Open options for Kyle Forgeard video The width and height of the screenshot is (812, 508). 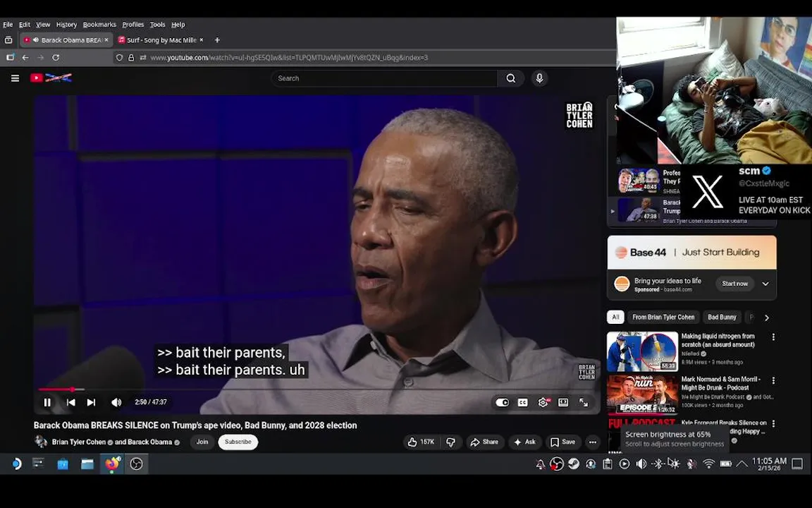click(774, 423)
